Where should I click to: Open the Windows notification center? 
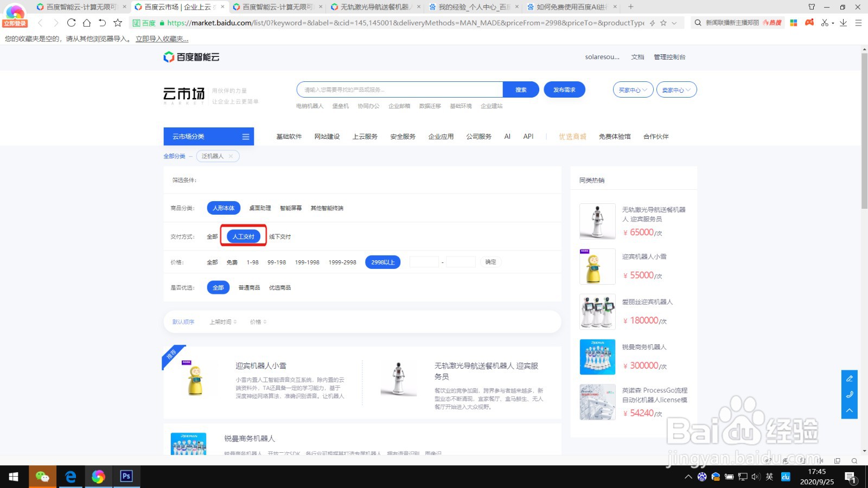coord(850,477)
